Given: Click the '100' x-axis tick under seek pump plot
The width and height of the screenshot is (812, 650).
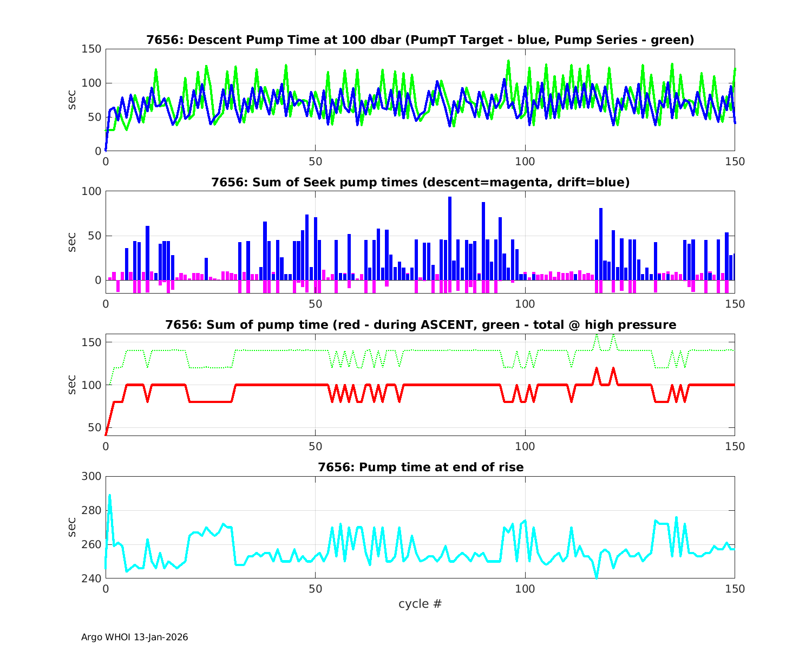Looking at the screenshot, I should coord(525,304).
